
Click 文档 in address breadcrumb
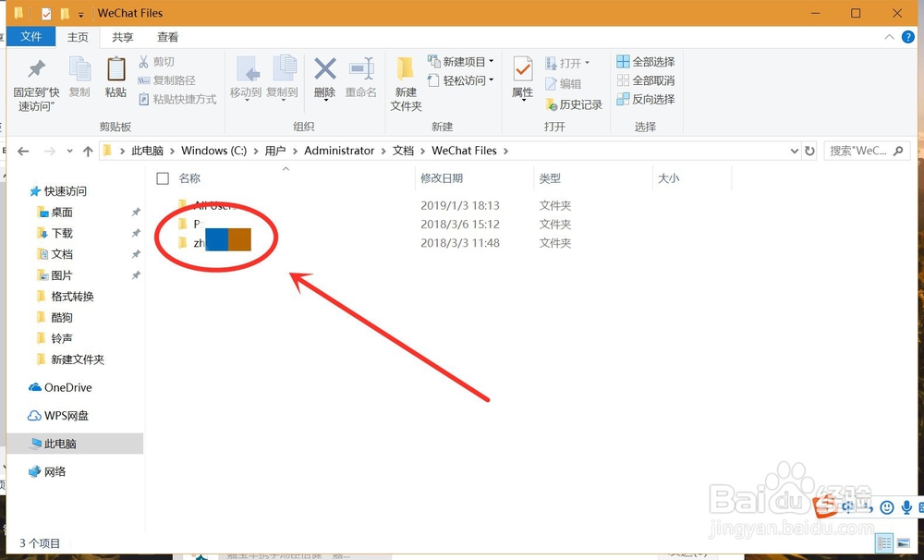[x=403, y=151]
